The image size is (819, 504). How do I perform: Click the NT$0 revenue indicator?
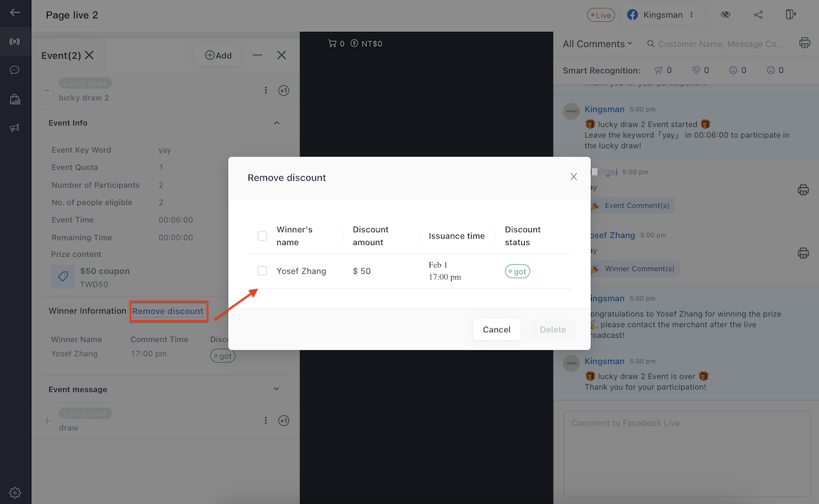coord(366,43)
